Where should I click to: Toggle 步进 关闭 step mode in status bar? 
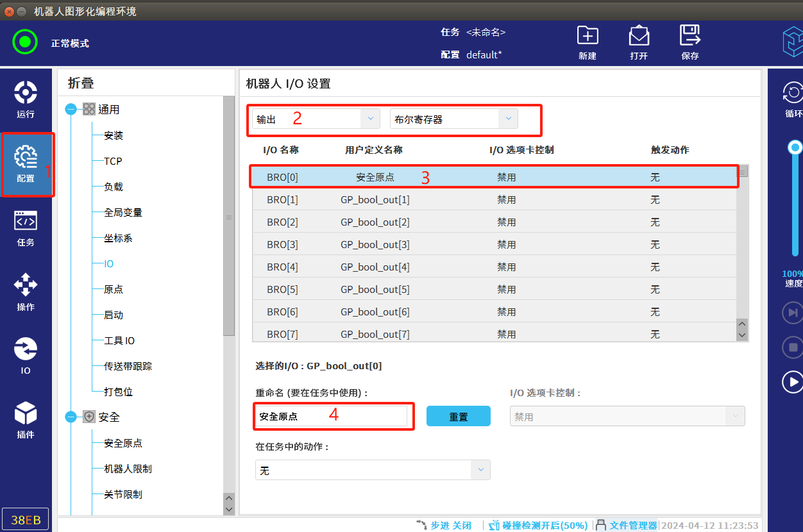(444, 525)
